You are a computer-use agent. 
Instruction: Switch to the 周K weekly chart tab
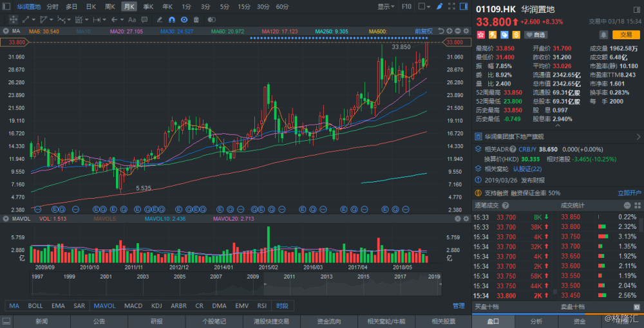[x=110, y=6]
